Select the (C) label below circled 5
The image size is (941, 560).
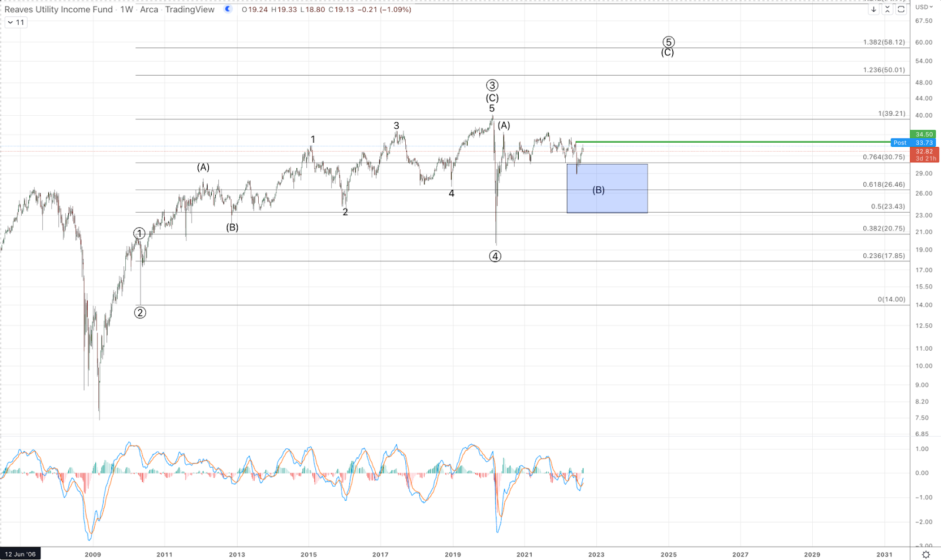(667, 52)
